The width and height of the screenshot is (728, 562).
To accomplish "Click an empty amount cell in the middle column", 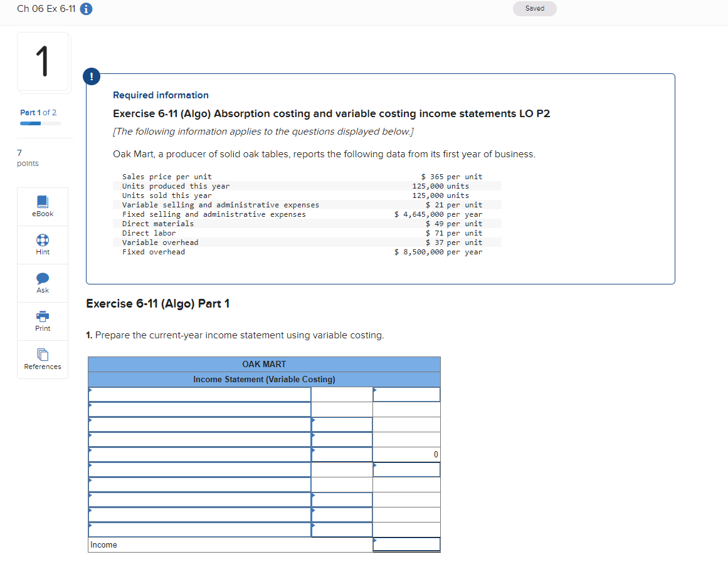I will coord(342,409).
